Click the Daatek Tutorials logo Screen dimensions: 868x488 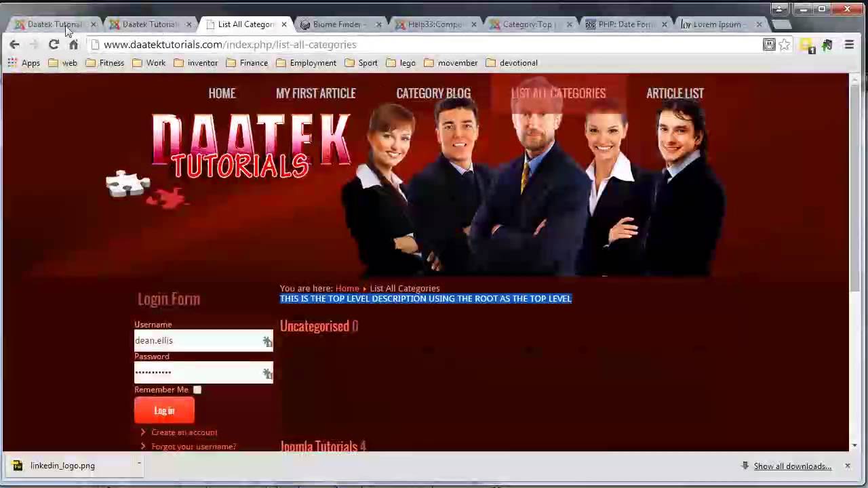251,146
